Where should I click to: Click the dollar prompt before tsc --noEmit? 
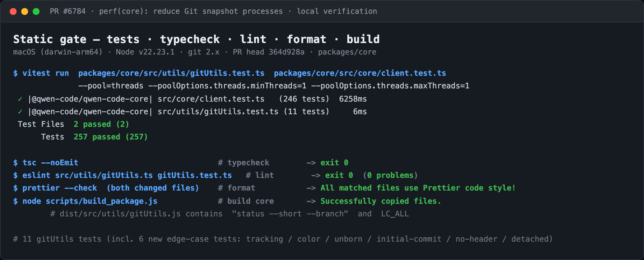pyautogui.click(x=15, y=163)
